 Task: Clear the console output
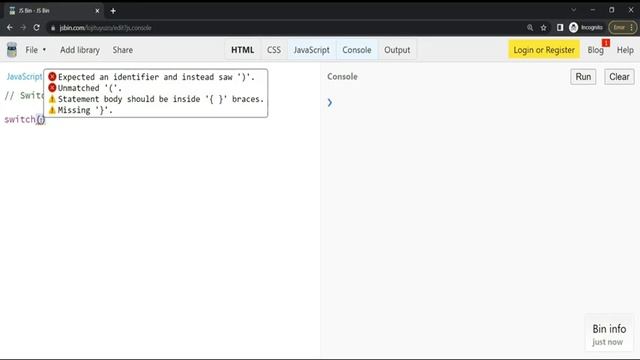(x=619, y=77)
